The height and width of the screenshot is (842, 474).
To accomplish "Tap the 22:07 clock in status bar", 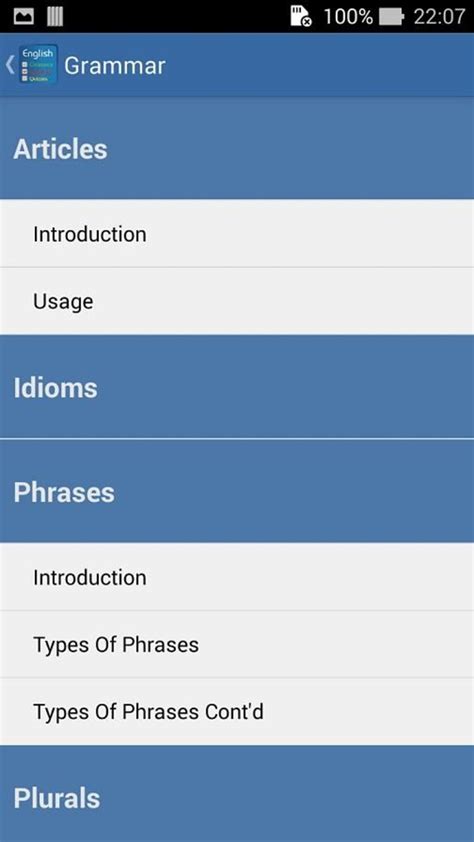I will click(439, 17).
